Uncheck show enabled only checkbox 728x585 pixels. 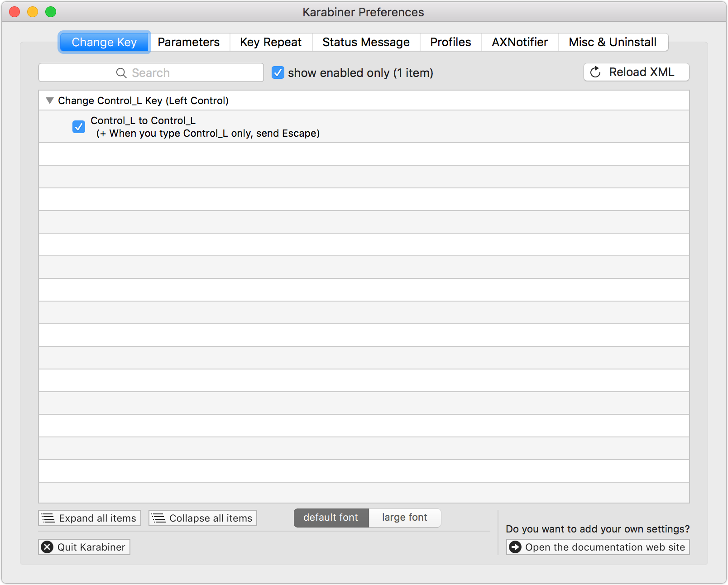tap(278, 72)
